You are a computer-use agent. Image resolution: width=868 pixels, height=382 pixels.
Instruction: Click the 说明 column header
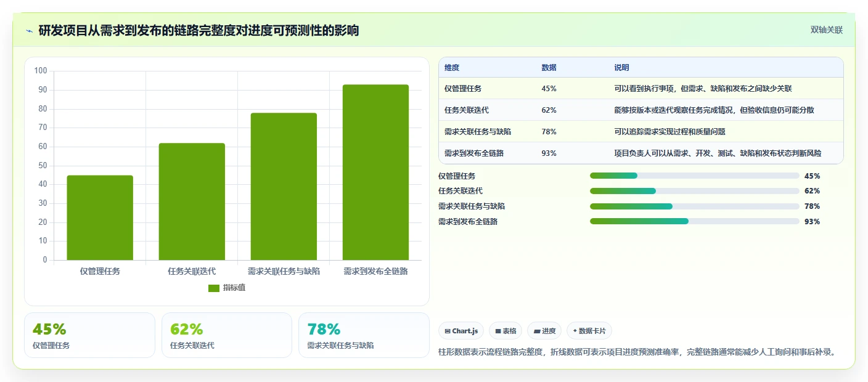pos(621,68)
